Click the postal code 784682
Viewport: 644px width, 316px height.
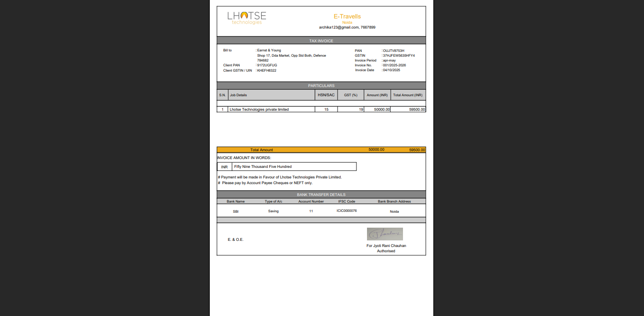tap(263, 60)
